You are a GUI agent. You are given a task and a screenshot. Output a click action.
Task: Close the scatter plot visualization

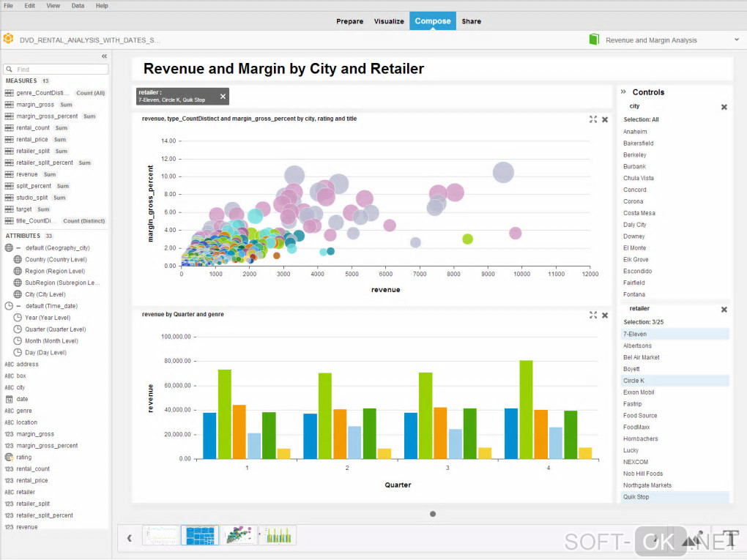[x=605, y=119]
